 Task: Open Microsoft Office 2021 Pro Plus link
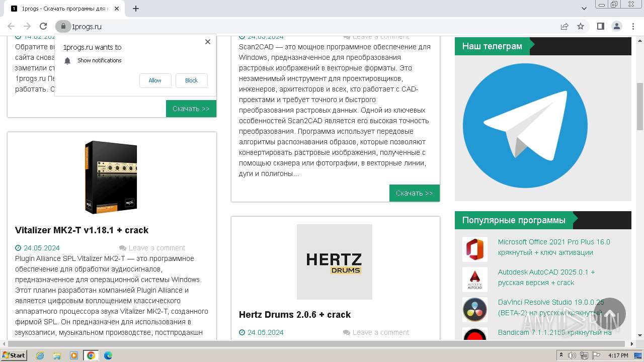pyautogui.click(x=554, y=247)
